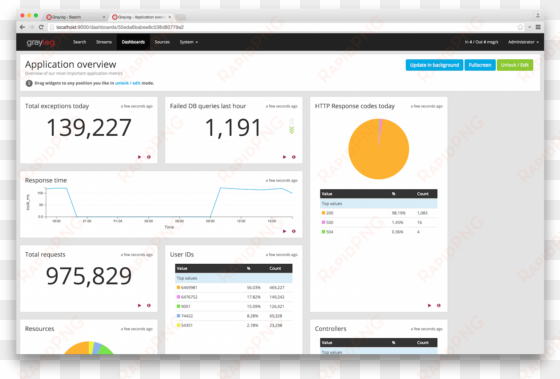The image size is (560, 379).
Task: Open a new browser tab
Action: pyautogui.click(x=180, y=17)
